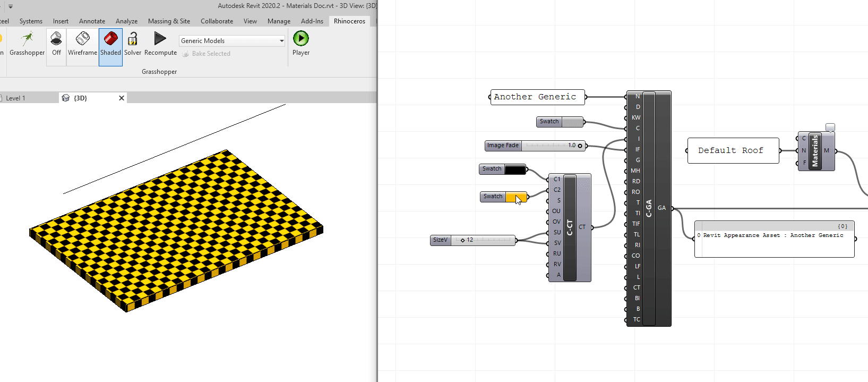Image resolution: width=868 pixels, height=382 pixels.
Task: Turn preview Off in Grasshopper panel
Action: 56,43
